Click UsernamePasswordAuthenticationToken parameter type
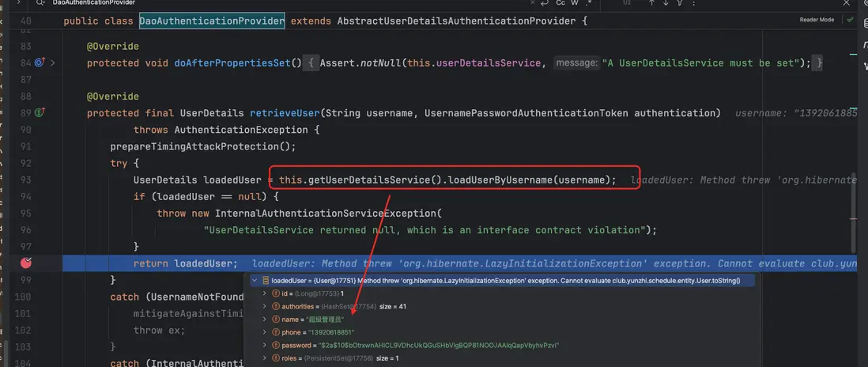Viewport: 868px width, 367px height. (526, 113)
